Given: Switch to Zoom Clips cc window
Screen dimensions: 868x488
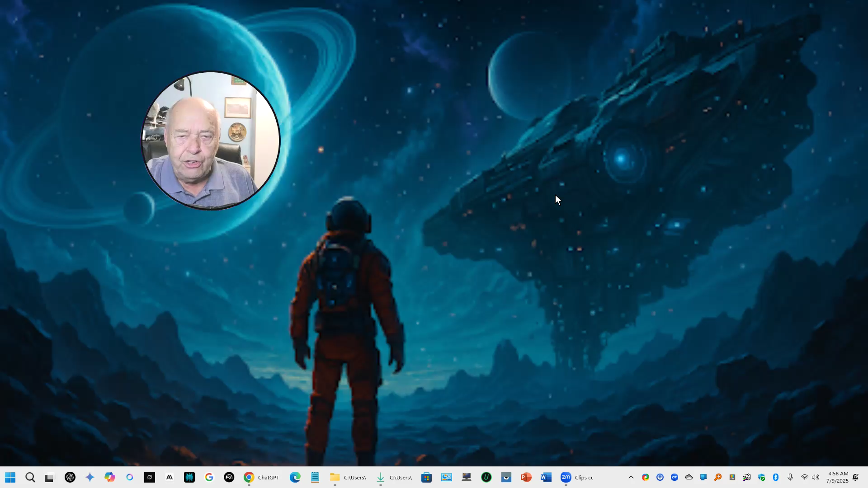Looking at the screenshot, I should pos(577,477).
